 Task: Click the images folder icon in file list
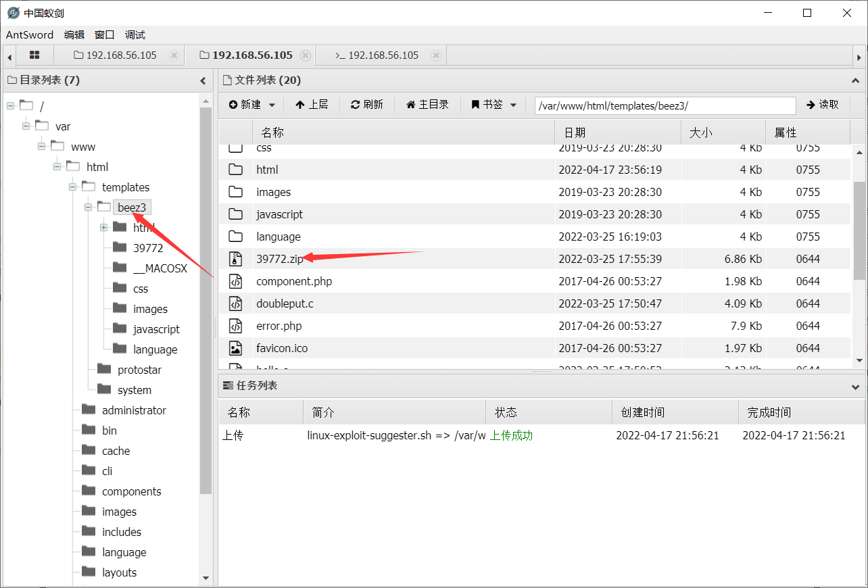tap(235, 192)
